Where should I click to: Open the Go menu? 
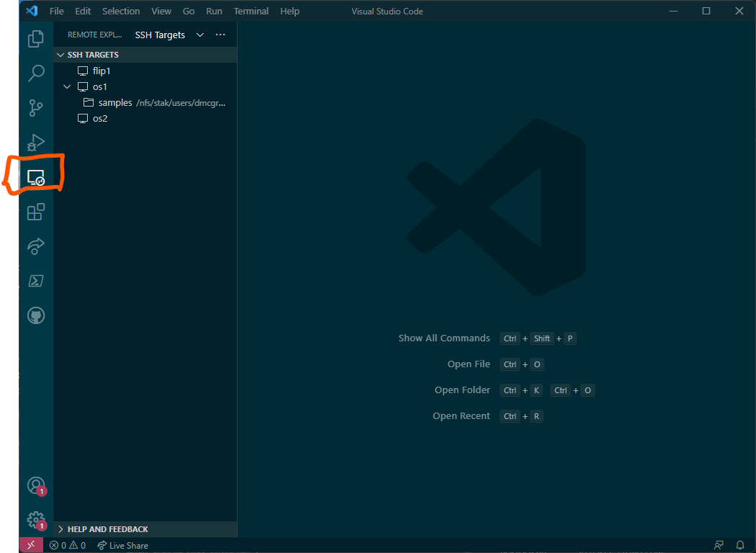(x=189, y=11)
